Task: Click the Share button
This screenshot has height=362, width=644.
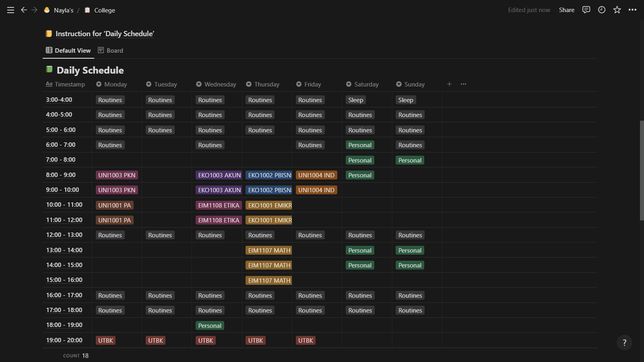Action: 567,10
